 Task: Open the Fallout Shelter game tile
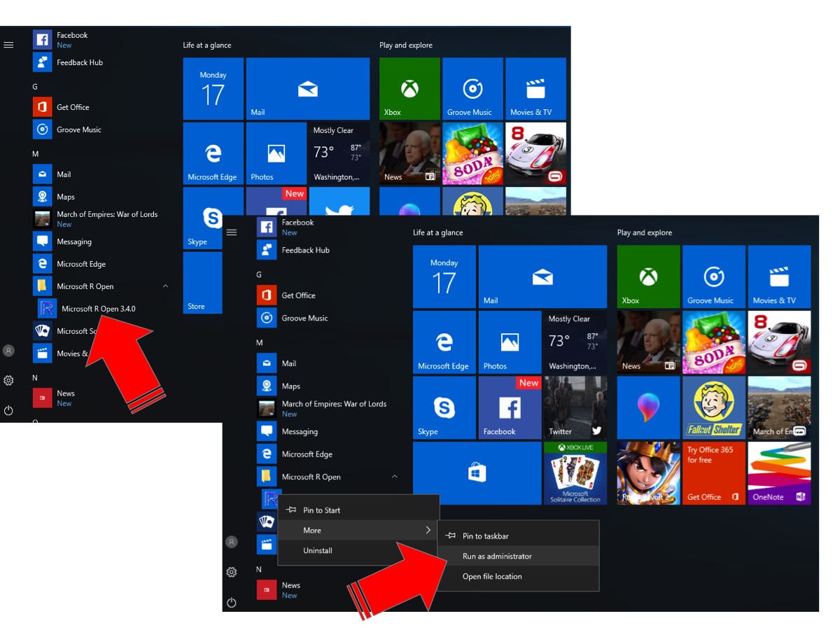pos(713,407)
